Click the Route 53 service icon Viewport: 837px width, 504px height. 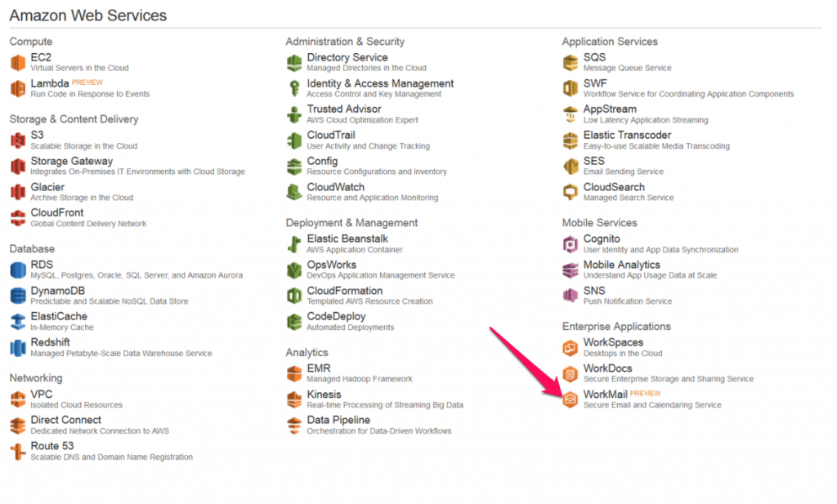pos(18,451)
